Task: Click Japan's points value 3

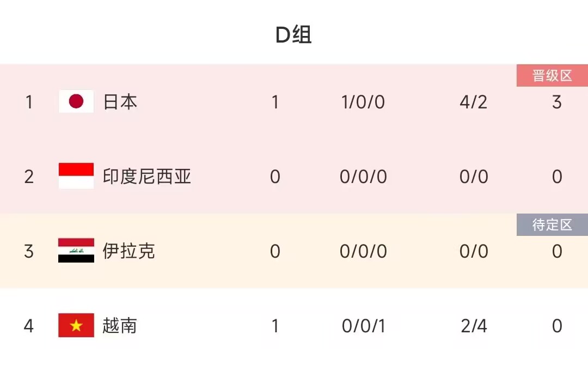Action: 556,102
